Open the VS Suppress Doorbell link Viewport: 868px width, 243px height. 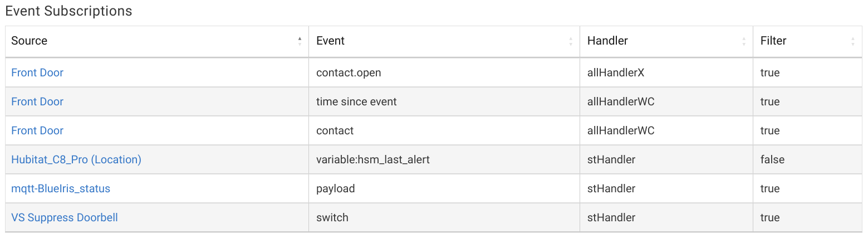tap(65, 217)
